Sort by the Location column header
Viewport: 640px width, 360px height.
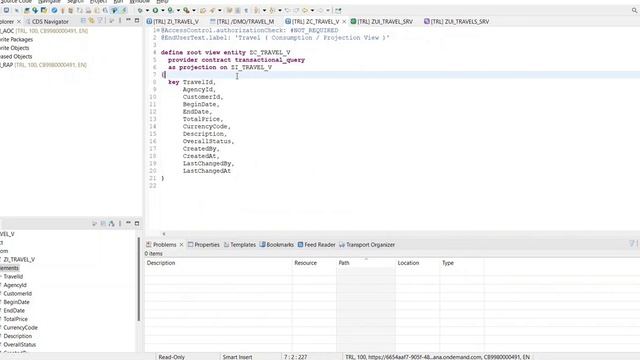(418, 263)
